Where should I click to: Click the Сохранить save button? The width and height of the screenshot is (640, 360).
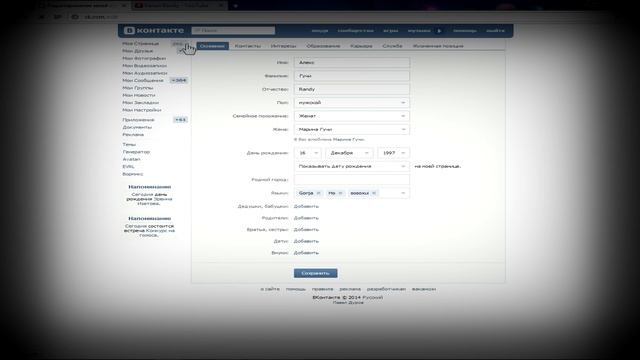(x=316, y=273)
